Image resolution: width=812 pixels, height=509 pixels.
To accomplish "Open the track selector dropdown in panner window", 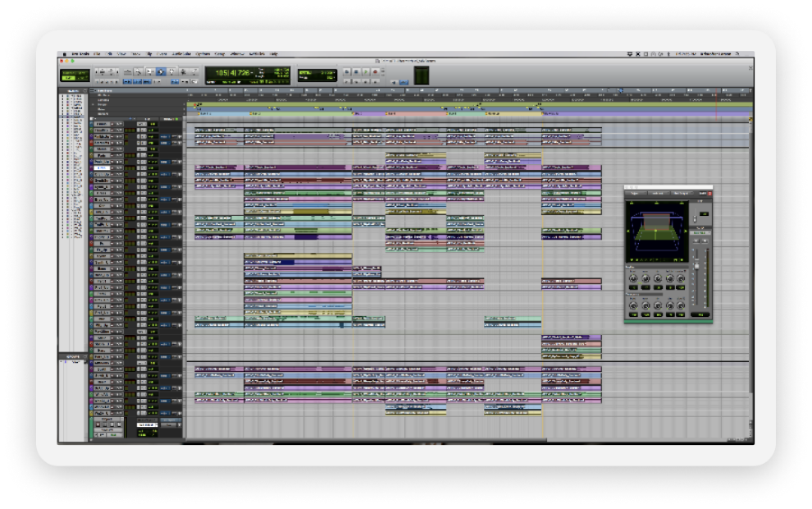I will 636,193.
